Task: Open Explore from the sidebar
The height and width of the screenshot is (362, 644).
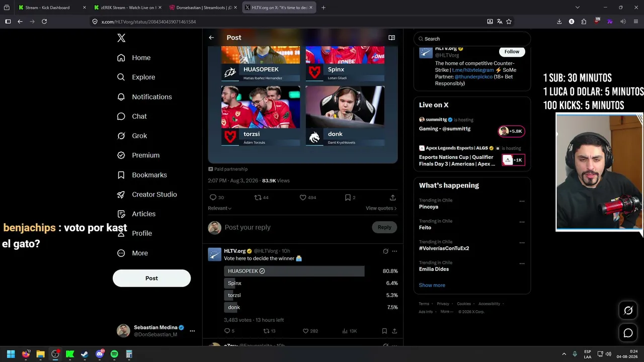Action: 136,77
